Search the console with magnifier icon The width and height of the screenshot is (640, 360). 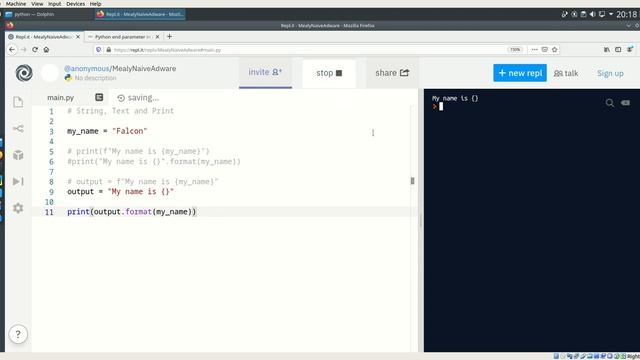[x=610, y=103]
